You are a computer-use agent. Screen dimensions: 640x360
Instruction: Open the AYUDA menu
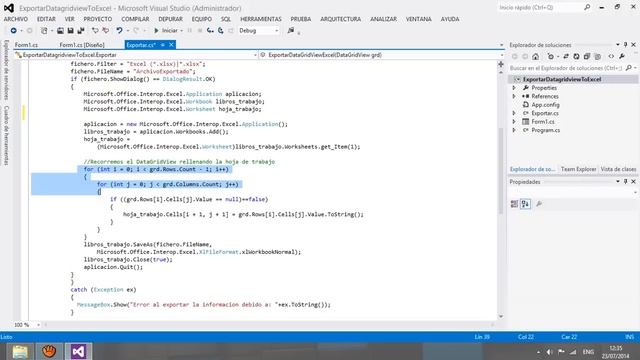450,19
